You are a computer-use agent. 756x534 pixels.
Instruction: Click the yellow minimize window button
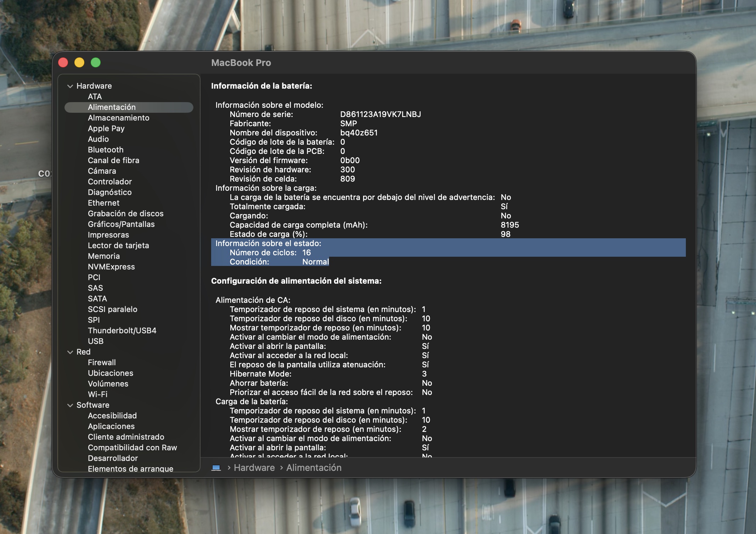[79, 63]
